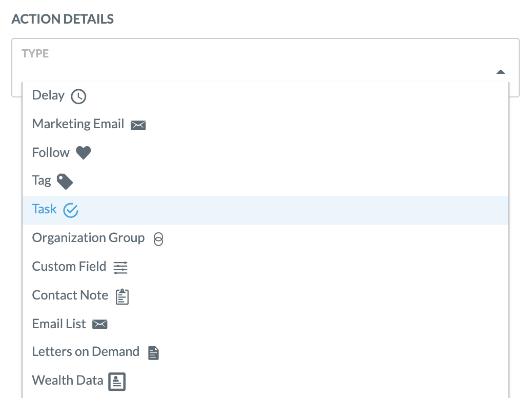Select the Custom Field option
532x398 pixels.
265,267
